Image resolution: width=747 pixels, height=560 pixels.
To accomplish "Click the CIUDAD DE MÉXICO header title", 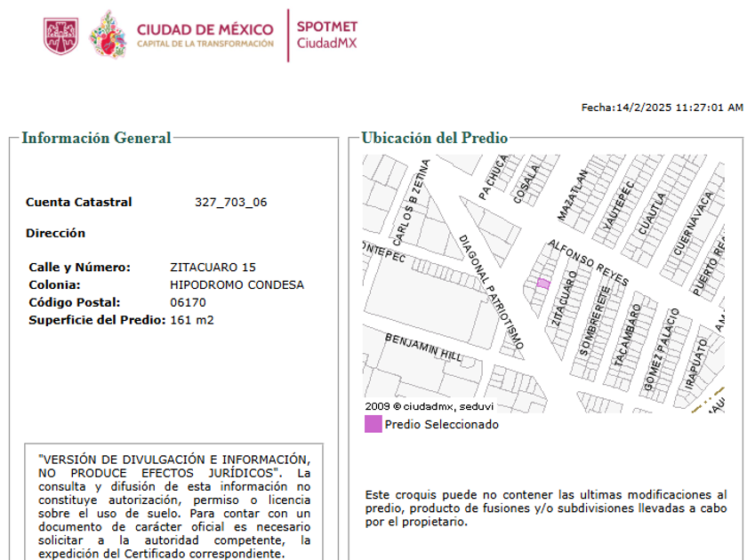I will pyautogui.click(x=205, y=29).
